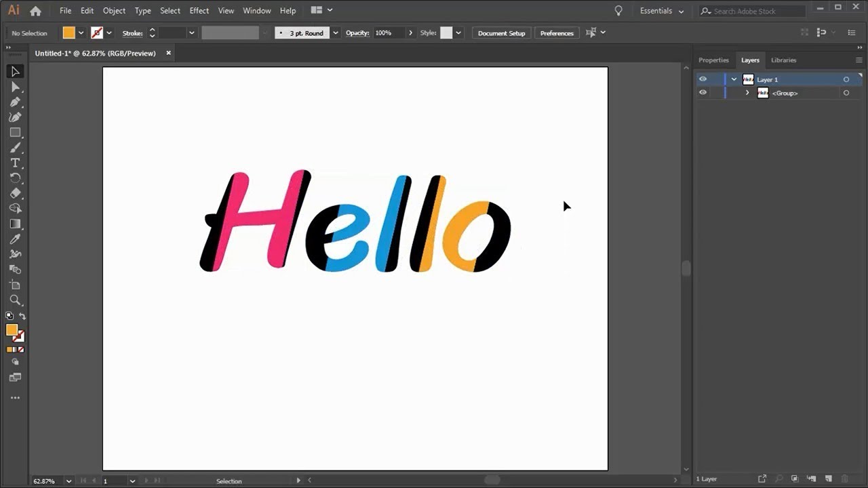Image resolution: width=868 pixels, height=488 pixels.
Task: Expand the Group sublayer
Action: (747, 93)
